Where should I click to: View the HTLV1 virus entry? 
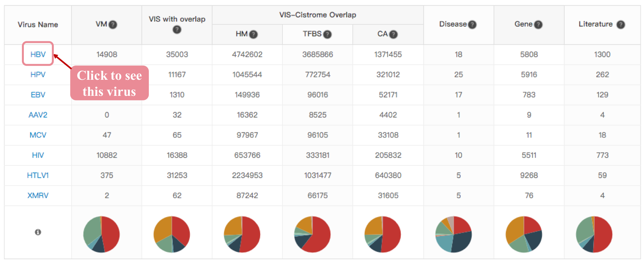pyautogui.click(x=38, y=175)
